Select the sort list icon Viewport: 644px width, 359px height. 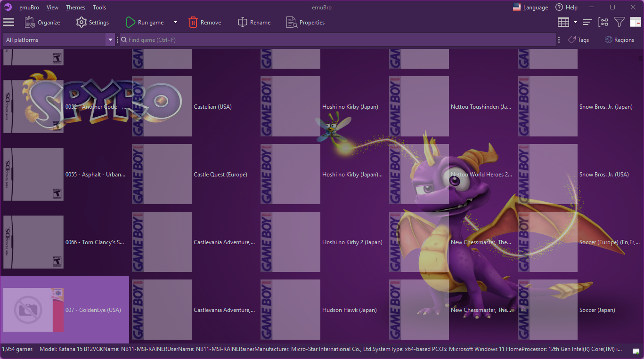click(587, 22)
